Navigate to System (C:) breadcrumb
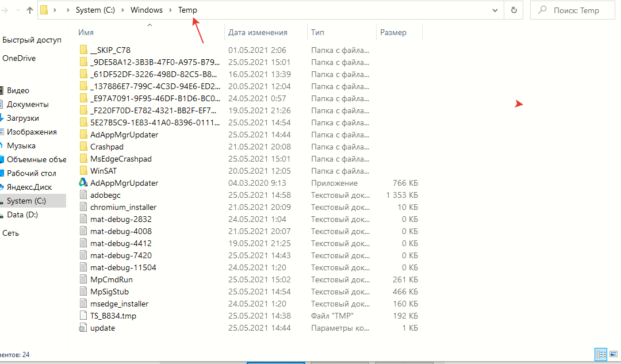 [x=95, y=10]
